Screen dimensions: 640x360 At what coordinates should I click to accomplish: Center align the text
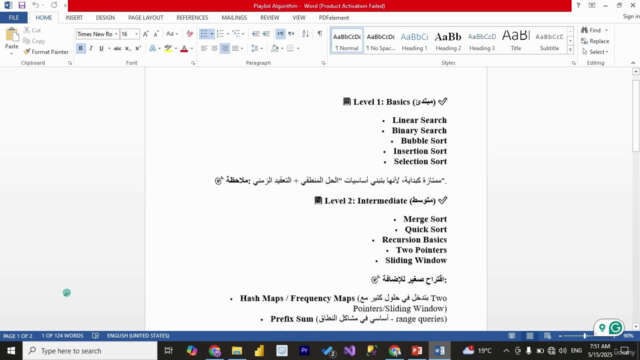pos(214,48)
